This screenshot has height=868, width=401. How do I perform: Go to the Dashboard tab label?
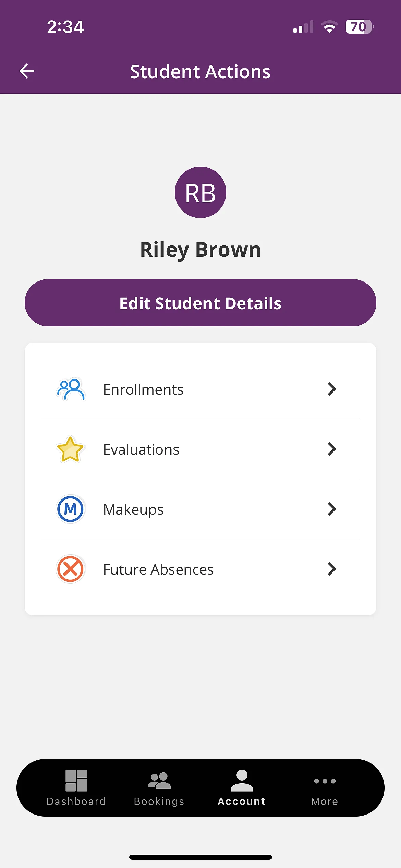pyautogui.click(x=76, y=801)
